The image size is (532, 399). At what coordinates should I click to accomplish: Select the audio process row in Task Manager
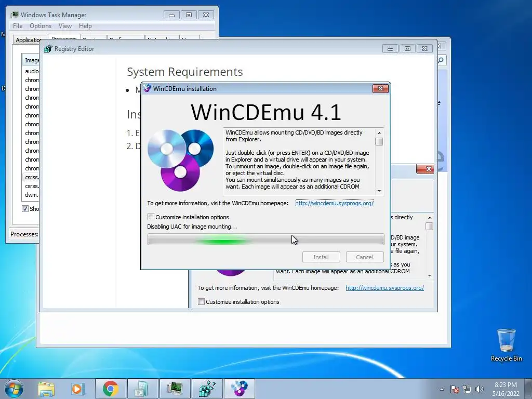(x=31, y=71)
